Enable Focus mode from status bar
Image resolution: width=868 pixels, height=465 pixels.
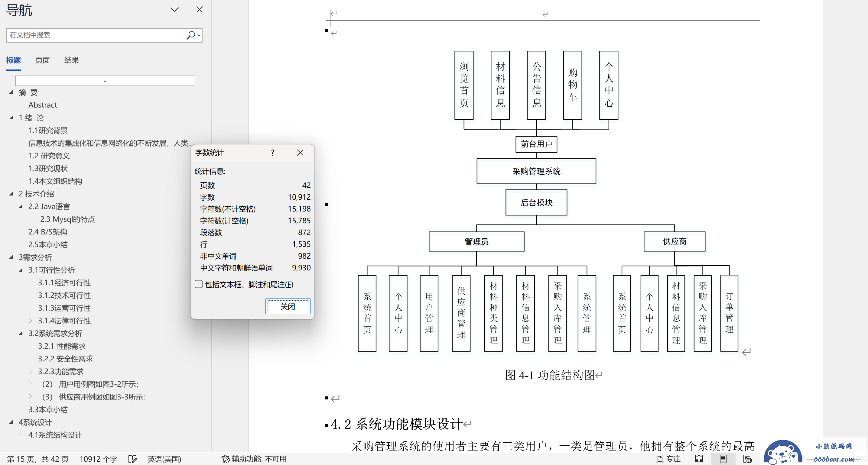(x=668, y=459)
